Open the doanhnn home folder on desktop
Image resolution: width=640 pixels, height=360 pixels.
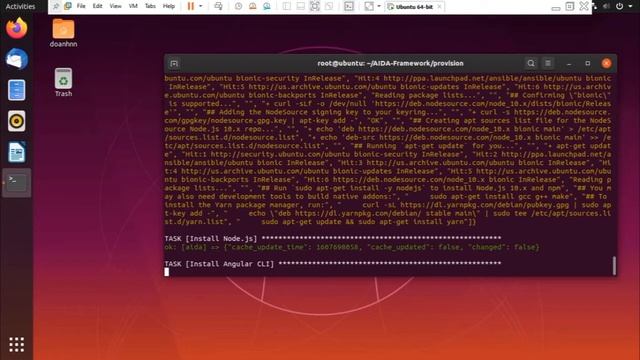(x=63, y=33)
